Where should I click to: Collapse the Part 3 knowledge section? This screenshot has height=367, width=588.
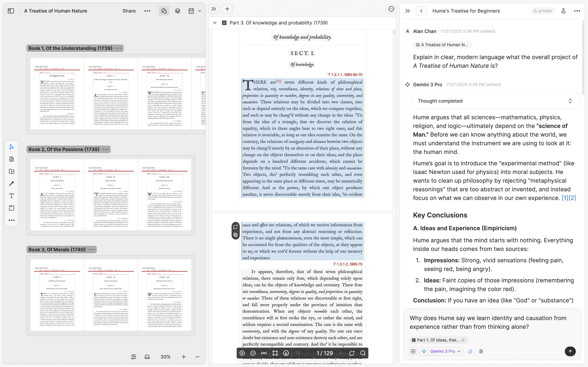click(215, 23)
